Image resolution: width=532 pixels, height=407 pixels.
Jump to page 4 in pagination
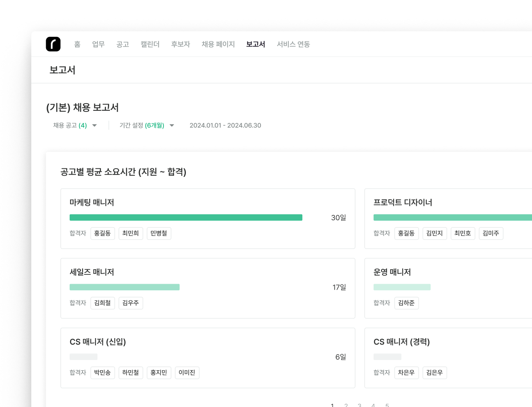pyautogui.click(x=373, y=405)
